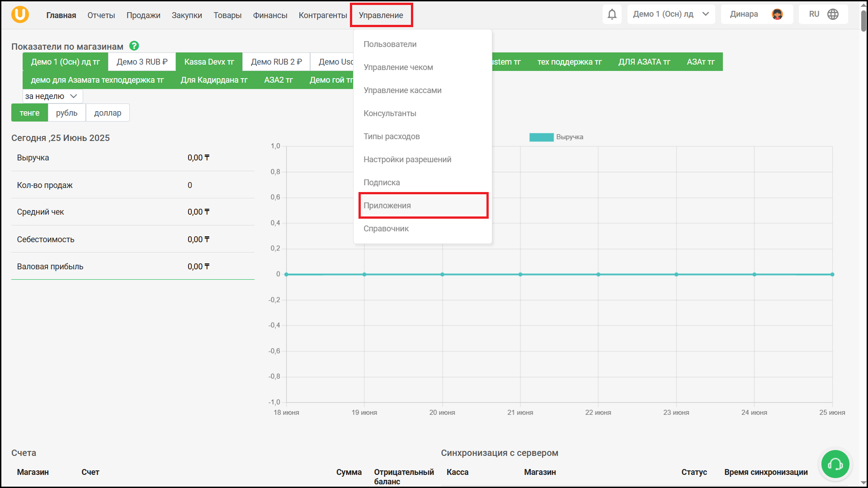Choose Пользователи from the dropdown menu
This screenshot has height=488, width=868.
(390, 44)
